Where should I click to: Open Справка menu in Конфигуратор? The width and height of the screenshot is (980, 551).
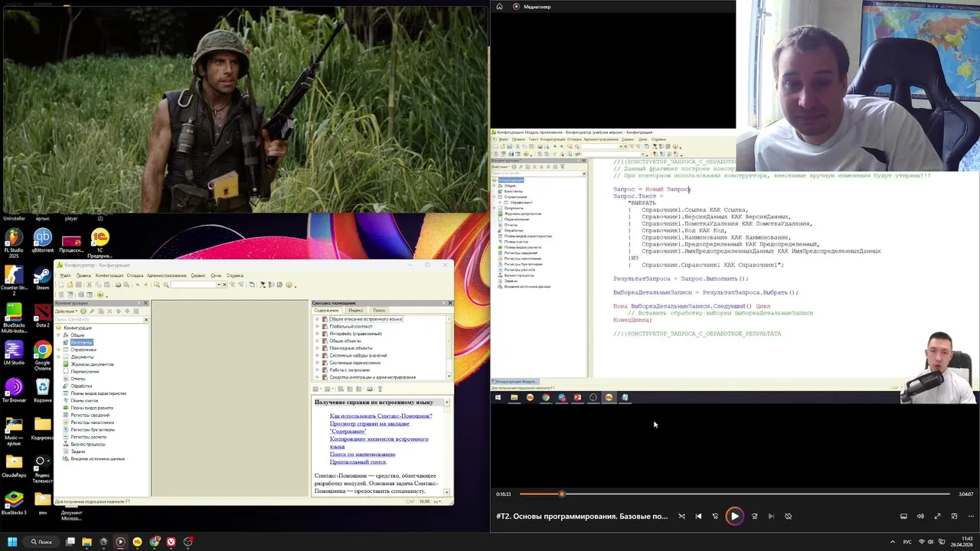234,275
